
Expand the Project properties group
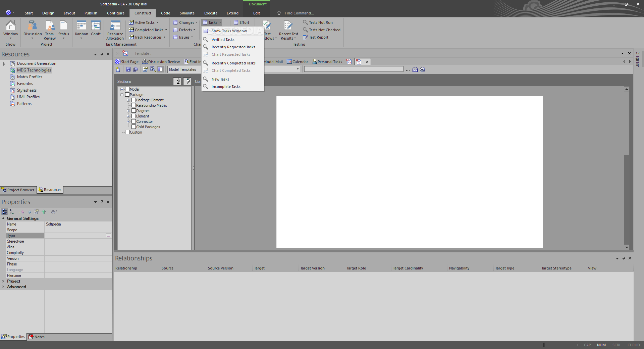tap(3, 281)
